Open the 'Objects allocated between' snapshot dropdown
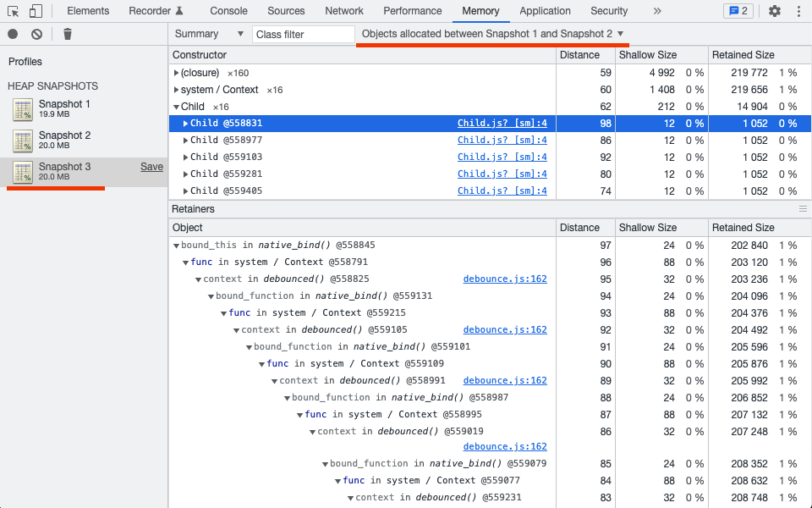This screenshot has height=508, width=812. pyautogui.click(x=492, y=34)
